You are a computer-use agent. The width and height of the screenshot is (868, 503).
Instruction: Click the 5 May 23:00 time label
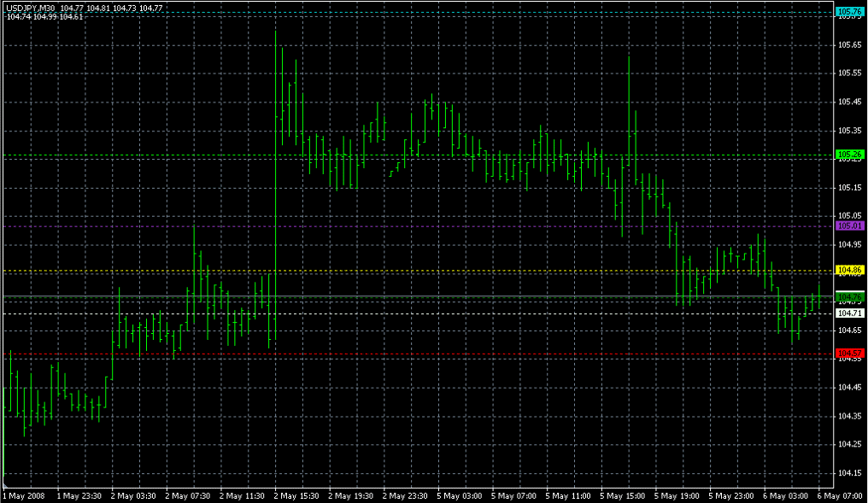732,495
